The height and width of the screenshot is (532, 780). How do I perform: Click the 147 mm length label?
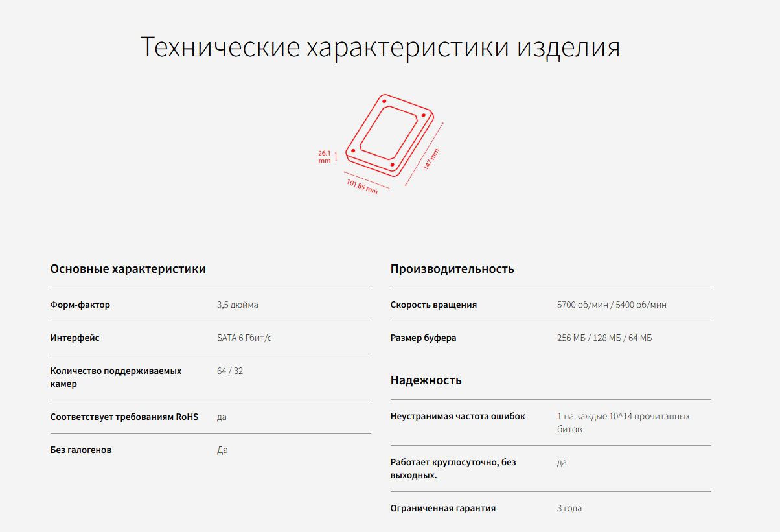pyautogui.click(x=431, y=159)
